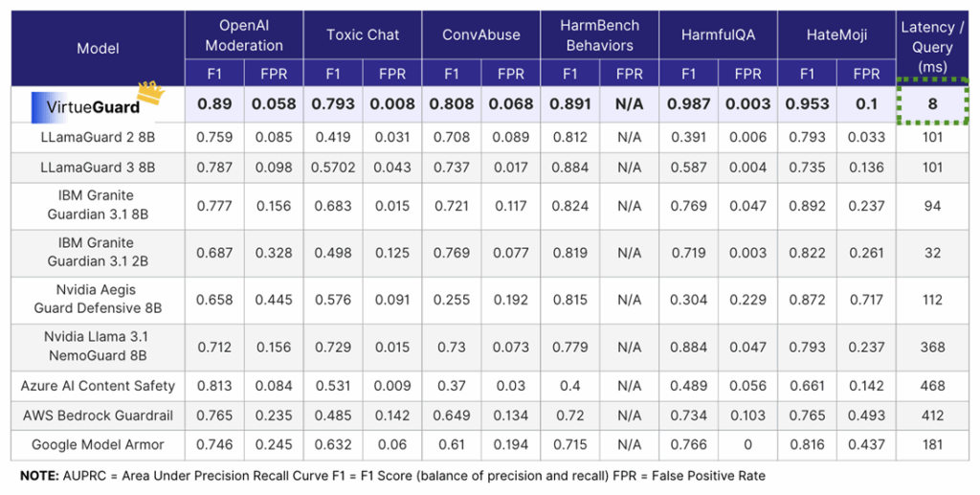Select the Toxic Chat column header
980x495 pixels.
click(363, 35)
